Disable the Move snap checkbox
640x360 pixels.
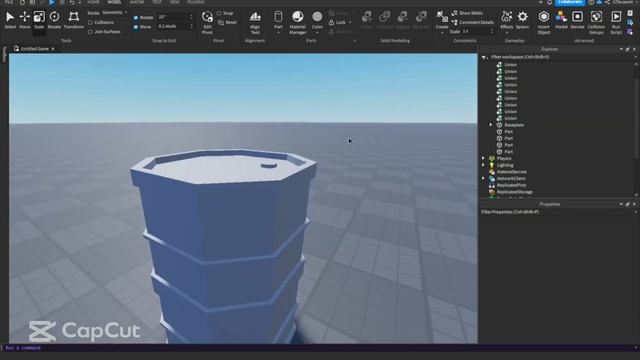136,27
